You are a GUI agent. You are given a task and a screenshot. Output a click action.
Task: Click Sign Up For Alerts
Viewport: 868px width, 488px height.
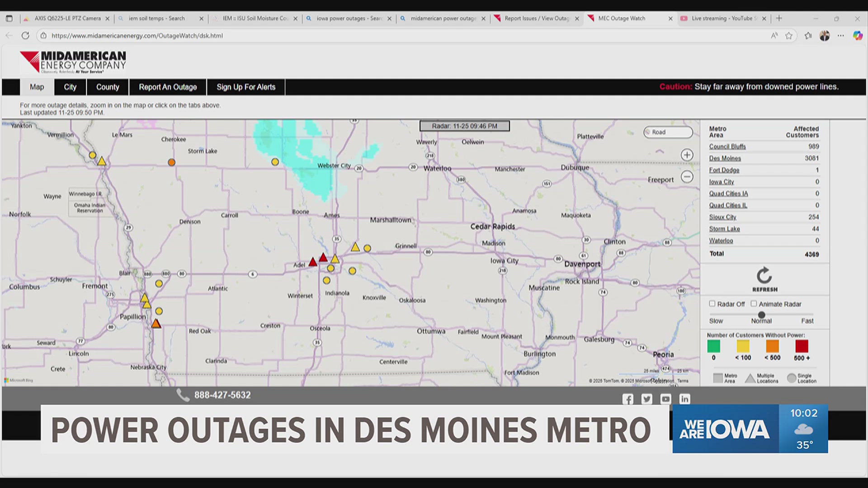pos(246,87)
